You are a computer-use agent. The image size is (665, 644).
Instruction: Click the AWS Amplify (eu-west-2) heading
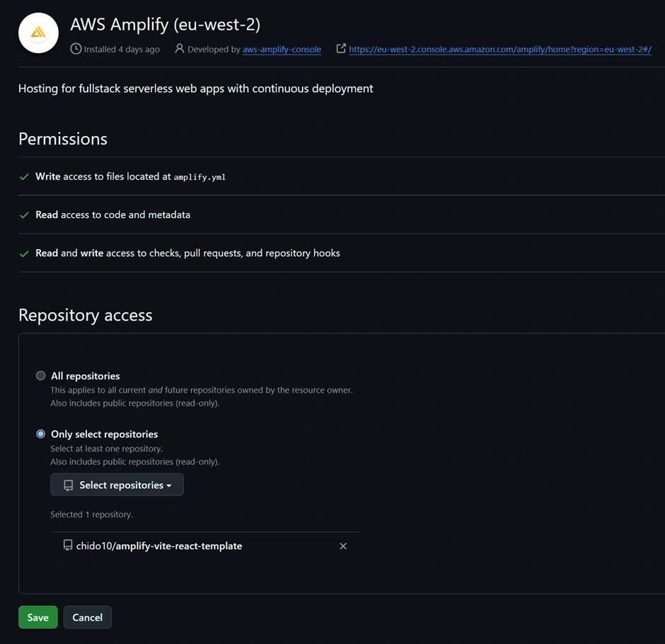165,25
